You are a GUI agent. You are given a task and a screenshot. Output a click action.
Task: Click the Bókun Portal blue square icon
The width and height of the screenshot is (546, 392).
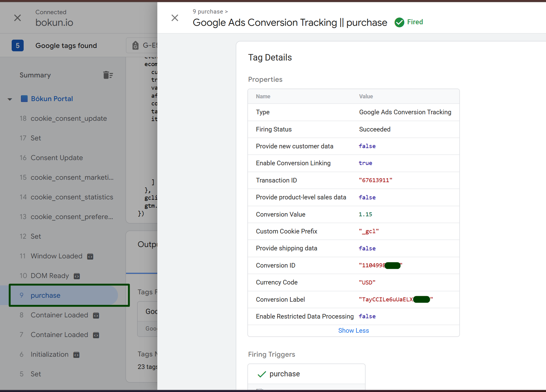(x=24, y=99)
